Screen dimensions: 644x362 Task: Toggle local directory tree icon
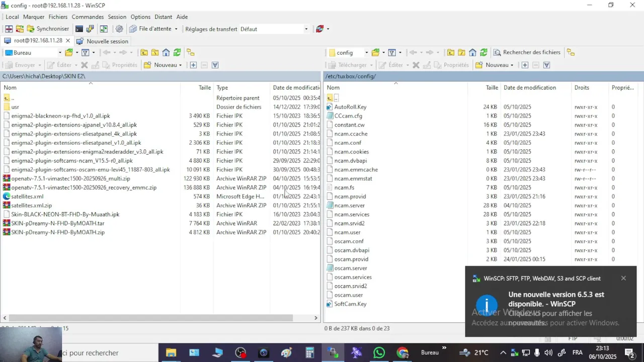pyautogui.click(x=190, y=52)
